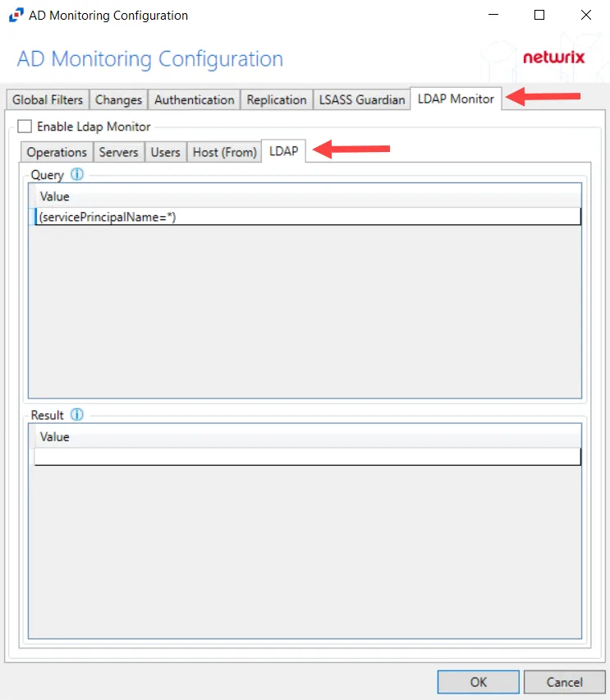The width and height of the screenshot is (610, 700).
Task: Enable the Ldap Monitor checkbox
Action: click(25, 127)
